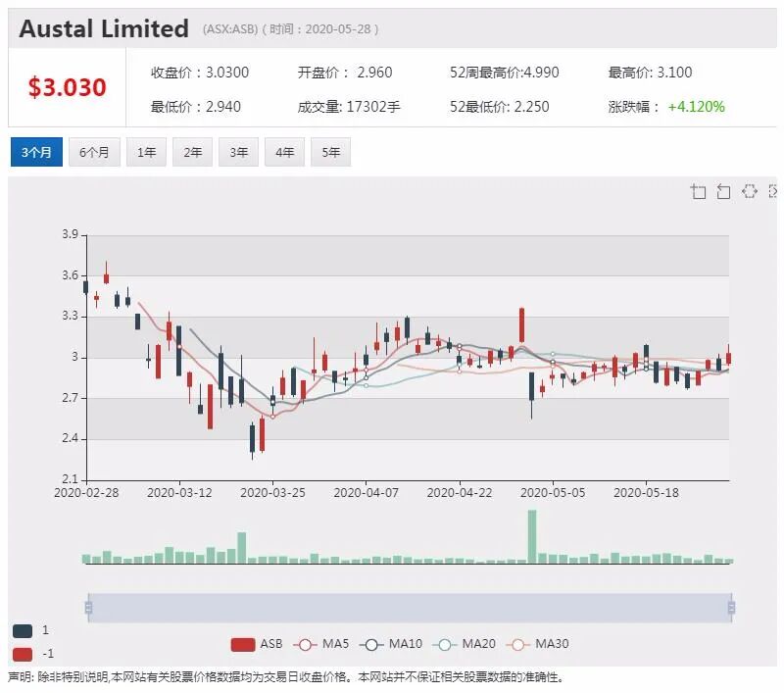Grab the right handle of the data zoom slider
784x693 pixels.
731,608
